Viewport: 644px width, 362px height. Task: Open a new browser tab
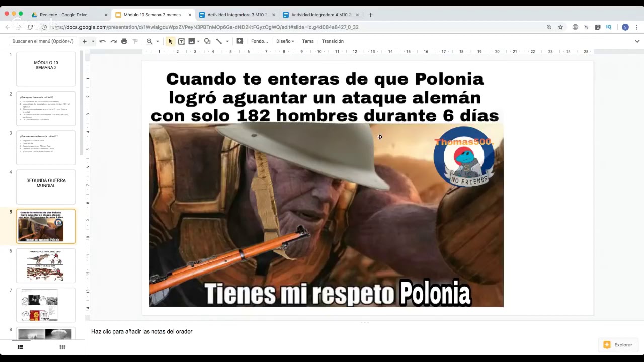[x=371, y=15]
